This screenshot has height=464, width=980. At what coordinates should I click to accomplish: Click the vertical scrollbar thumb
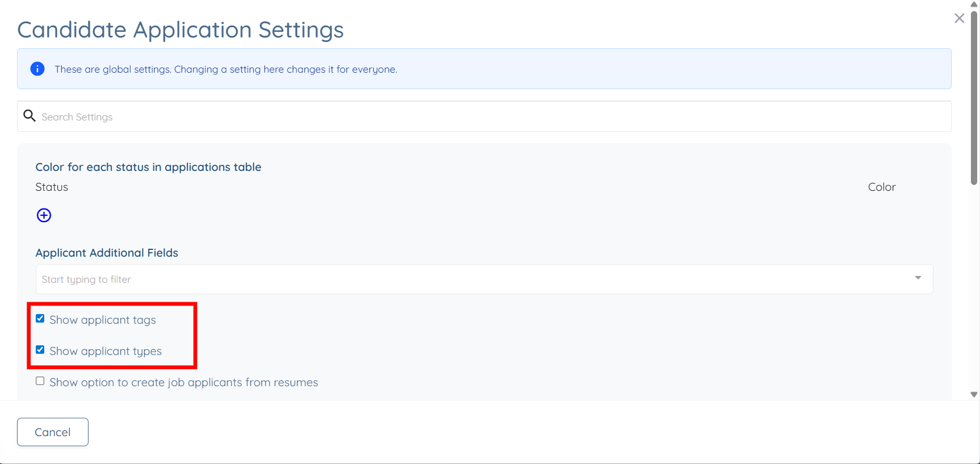click(974, 98)
